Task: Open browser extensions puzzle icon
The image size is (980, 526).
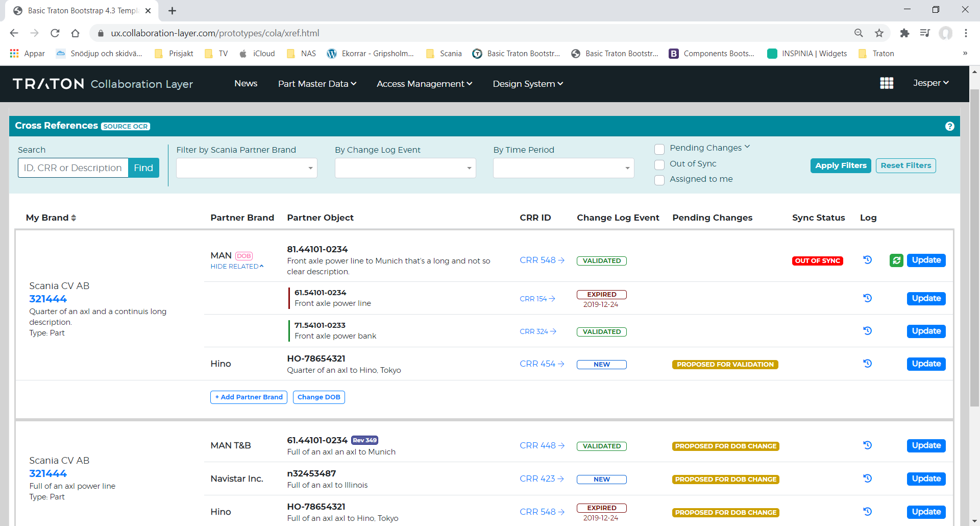Action: click(904, 33)
